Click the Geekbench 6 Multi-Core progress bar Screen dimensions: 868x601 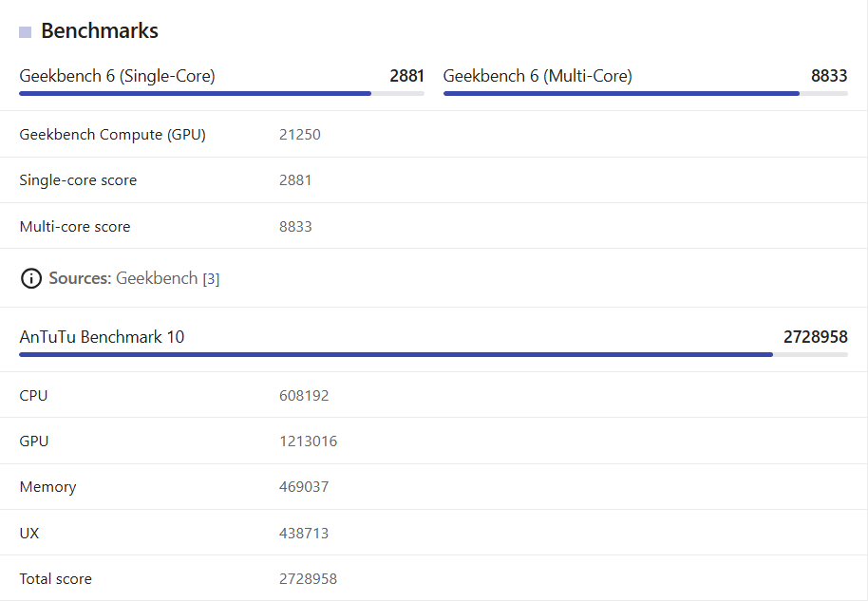coord(646,94)
